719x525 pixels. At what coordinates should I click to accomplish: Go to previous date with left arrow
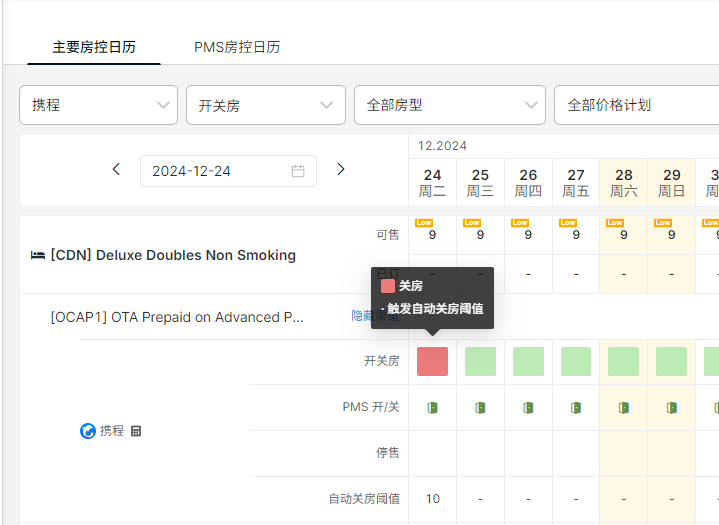[116, 169]
